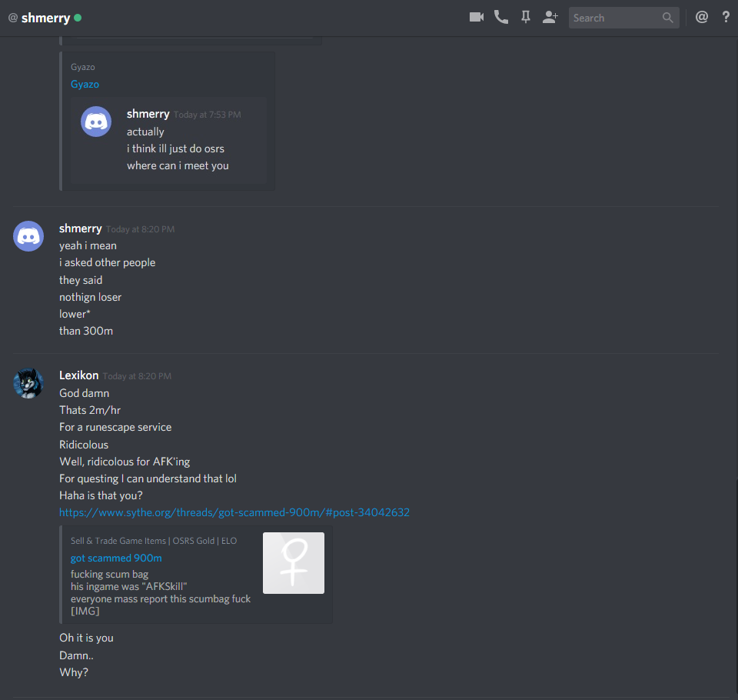Click the shmerry username at 8:20 PM
The width and height of the screenshot is (738, 700).
click(81, 228)
